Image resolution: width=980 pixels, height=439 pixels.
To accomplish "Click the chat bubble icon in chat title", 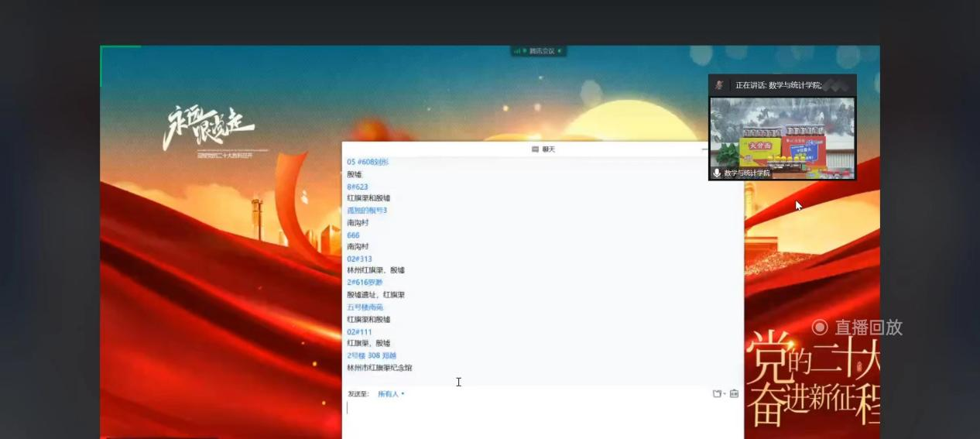I will pyautogui.click(x=535, y=149).
